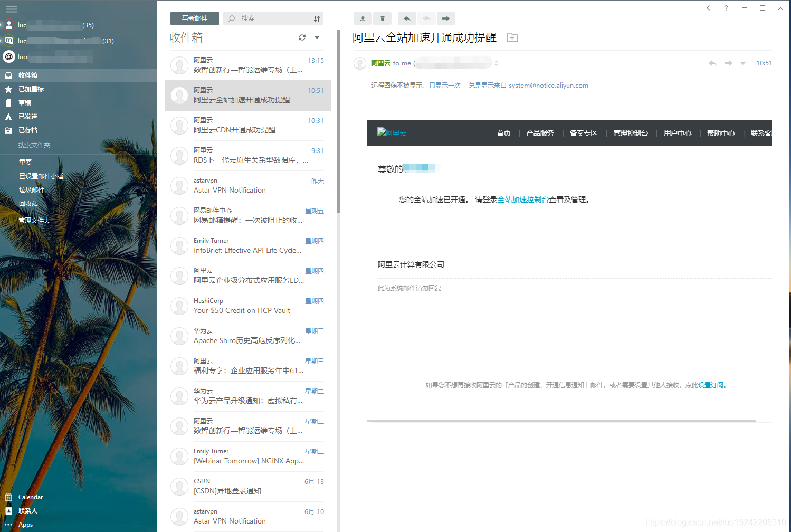Screen dimensions: 791x532
Task: Click the 备案专区 tab in email banner
Action: pyautogui.click(x=584, y=133)
